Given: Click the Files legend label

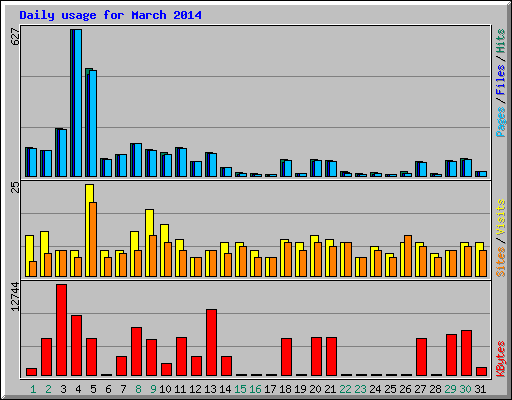Looking at the screenshot, I should (500, 80).
